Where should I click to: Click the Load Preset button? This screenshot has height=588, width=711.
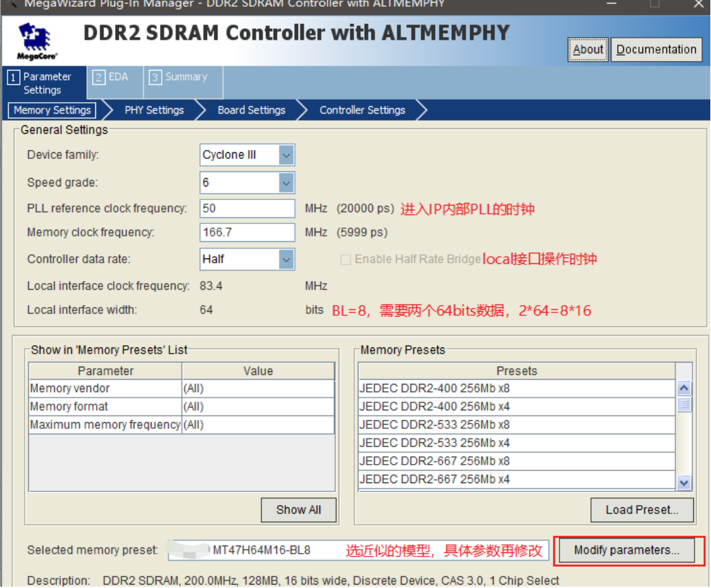click(x=642, y=510)
